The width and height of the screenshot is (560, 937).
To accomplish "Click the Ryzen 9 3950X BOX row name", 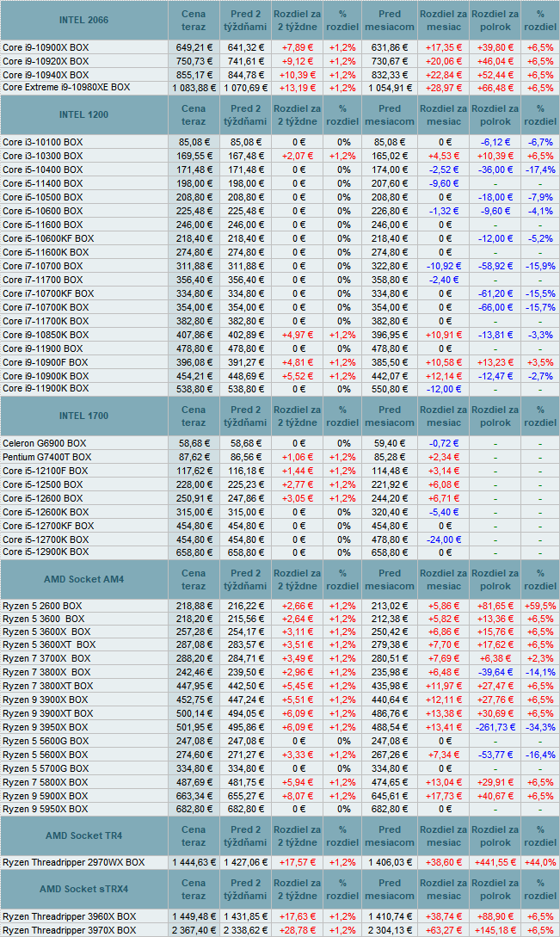I will pyautogui.click(x=45, y=727).
